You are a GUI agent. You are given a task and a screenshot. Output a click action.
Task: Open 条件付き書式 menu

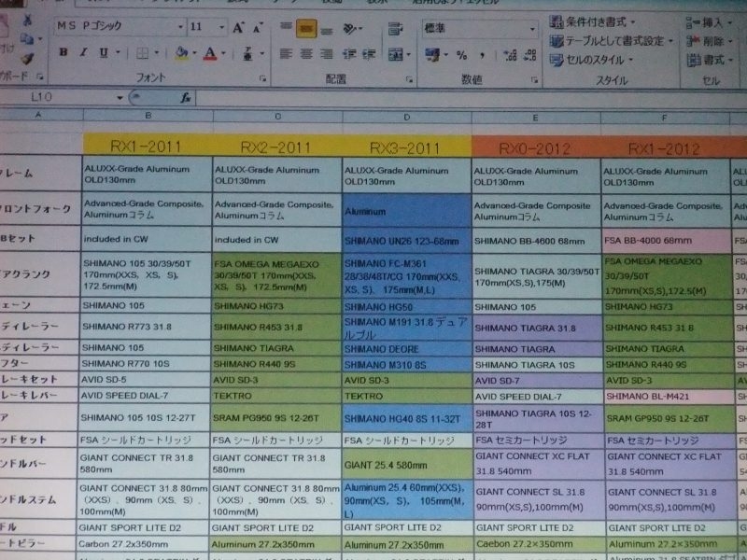point(593,21)
